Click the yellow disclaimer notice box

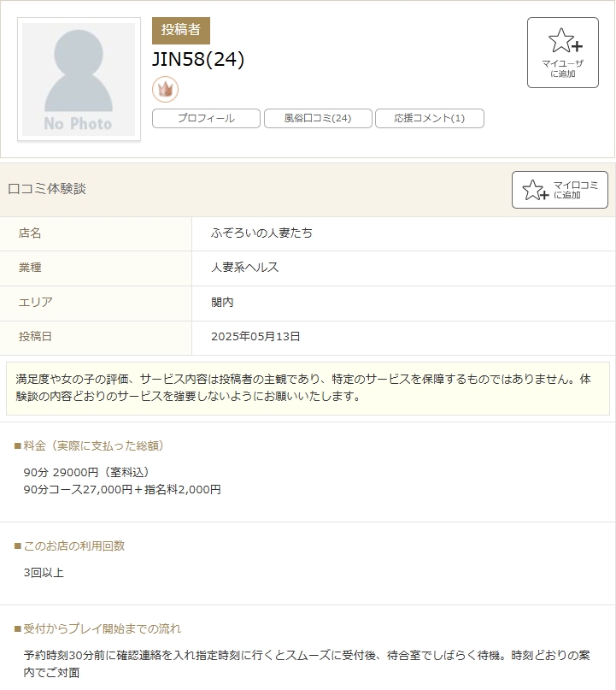coord(308,387)
